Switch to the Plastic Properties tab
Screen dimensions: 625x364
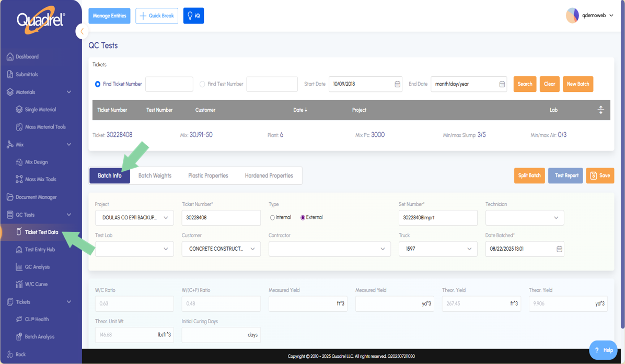208,175
